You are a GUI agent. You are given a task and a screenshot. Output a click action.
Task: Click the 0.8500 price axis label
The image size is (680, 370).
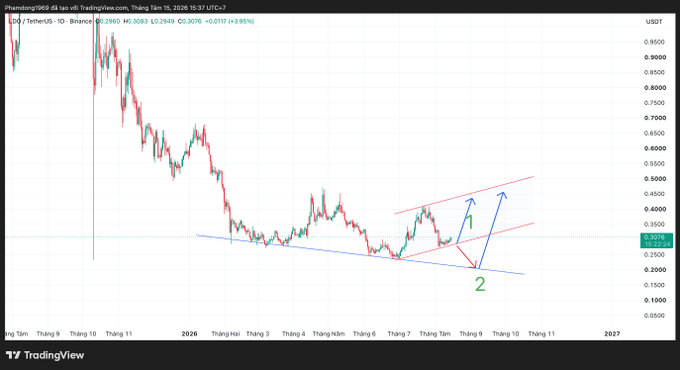(x=654, y=72)
